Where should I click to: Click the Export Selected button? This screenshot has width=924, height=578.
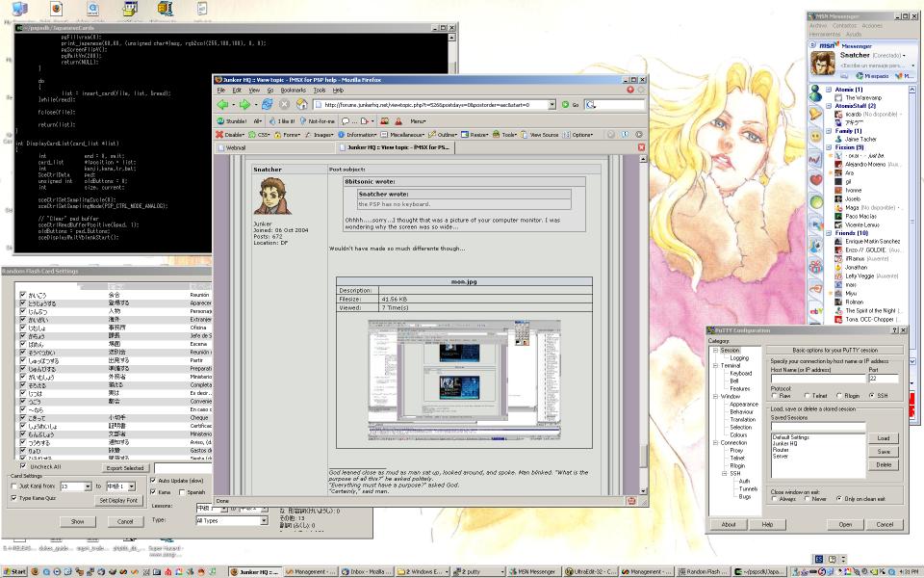[125, 468]
